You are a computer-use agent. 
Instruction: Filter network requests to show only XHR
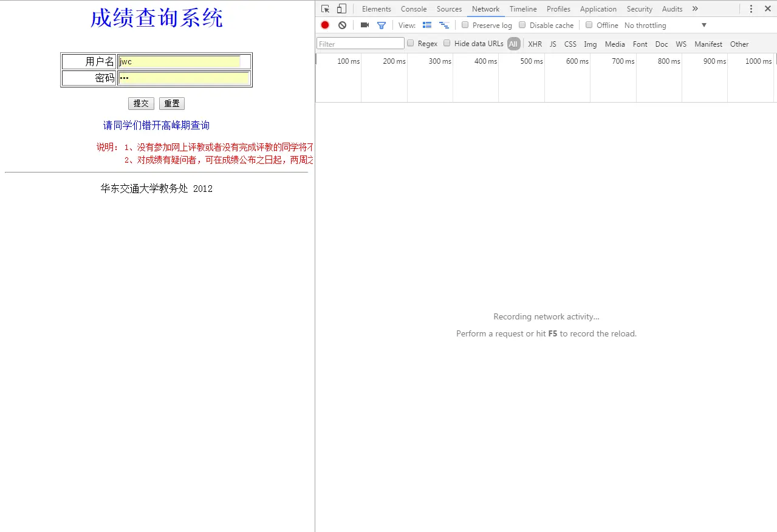[535, 44]
